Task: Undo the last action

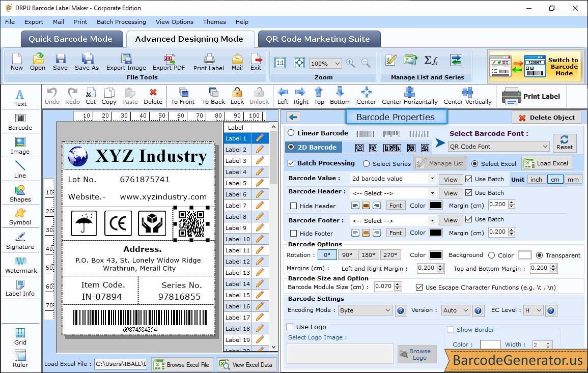Action: pyautogui.click(x=52, y=96)
